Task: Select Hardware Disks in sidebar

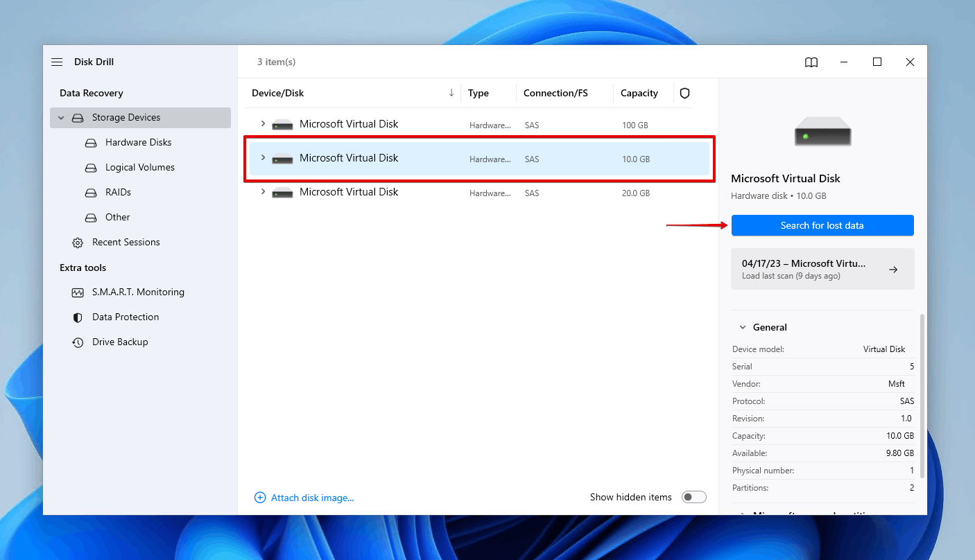Action: tap(139, 143)
